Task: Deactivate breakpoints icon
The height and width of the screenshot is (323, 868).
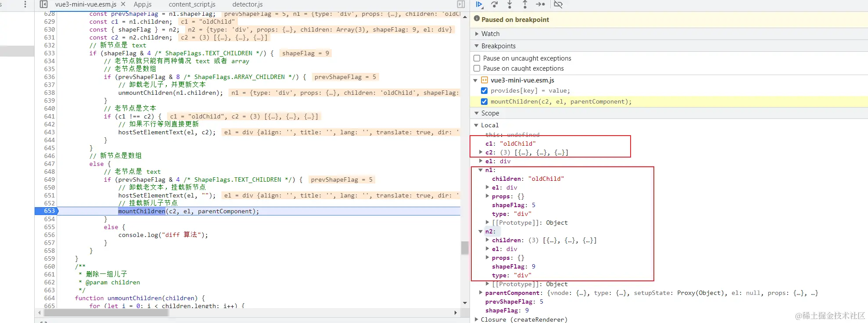Action: (x=558, y=4)
